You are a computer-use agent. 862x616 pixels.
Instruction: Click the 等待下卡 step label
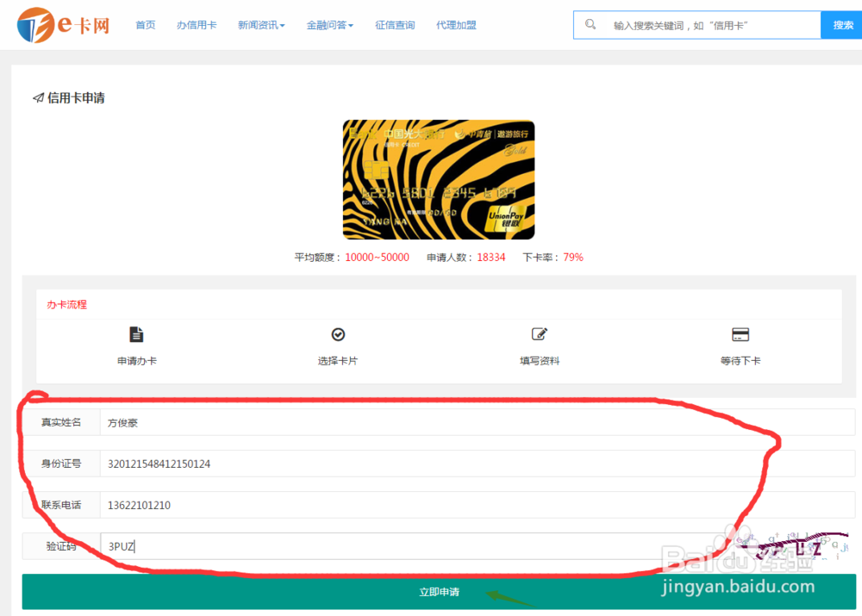pyautogui.click(x=740, y=361)
